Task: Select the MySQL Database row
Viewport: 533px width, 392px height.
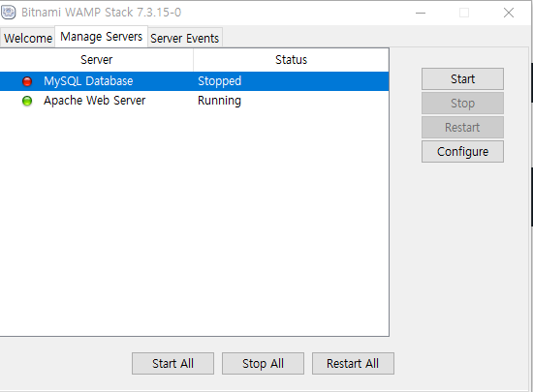Action: pyautogui.click(x=194, y=81)
